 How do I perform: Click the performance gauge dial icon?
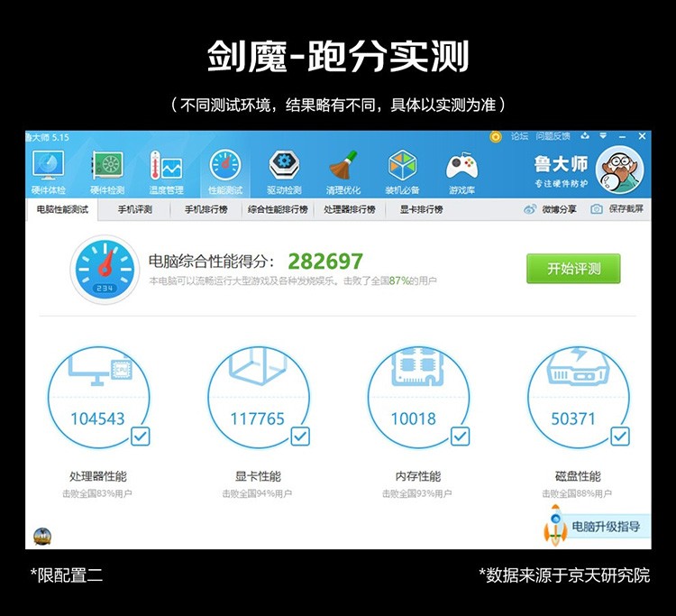click(x=105, y=269)
